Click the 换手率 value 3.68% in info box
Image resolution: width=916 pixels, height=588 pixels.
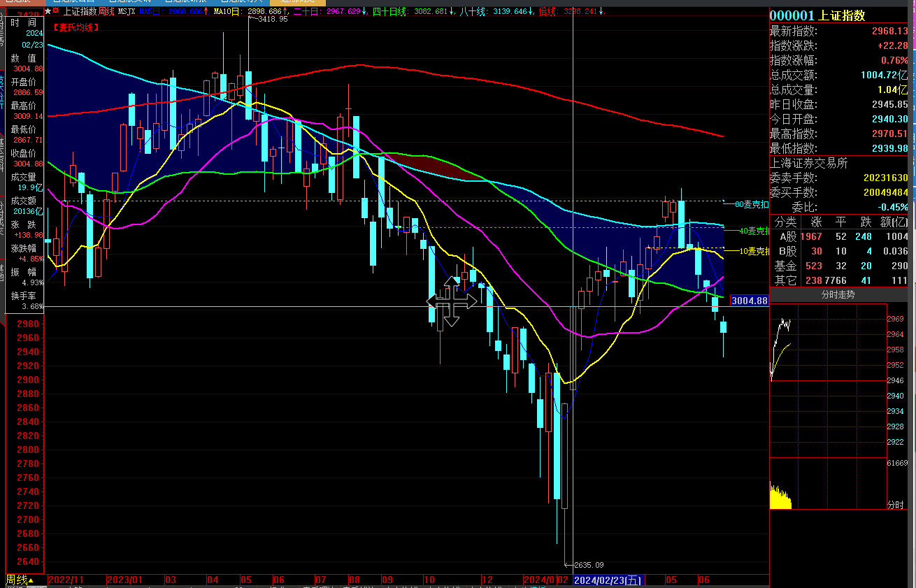point(33,306)
